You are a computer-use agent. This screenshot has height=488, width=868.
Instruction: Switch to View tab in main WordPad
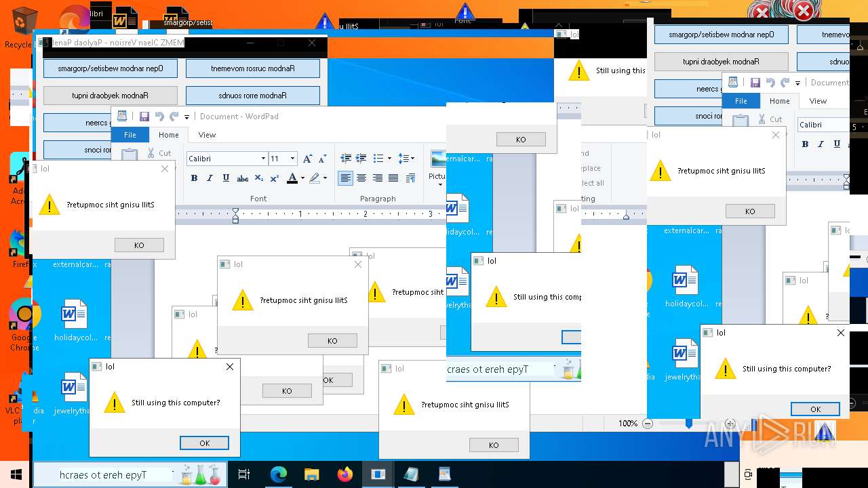[x=207, y=135]
